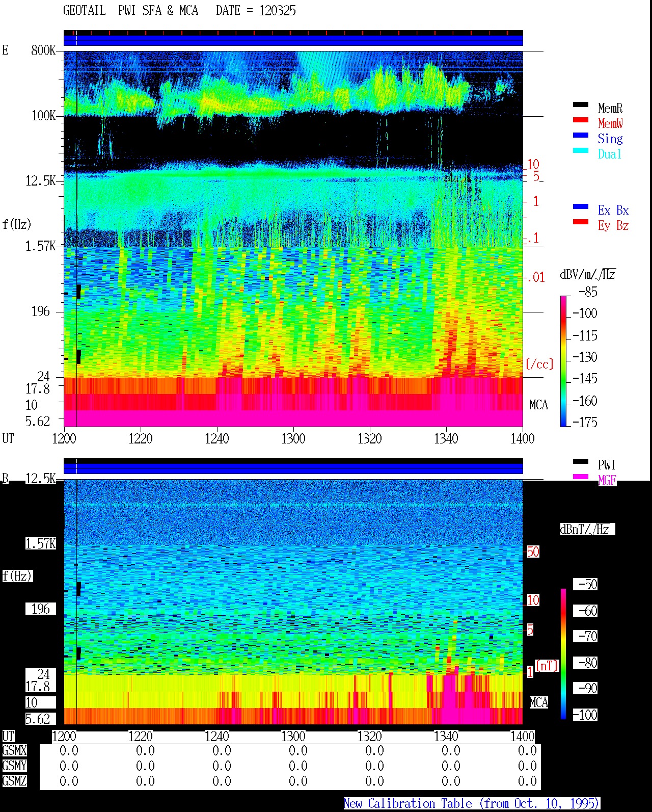Click the dBnT magnetic field color scale bar
The image size is (652, 812).
563,654
